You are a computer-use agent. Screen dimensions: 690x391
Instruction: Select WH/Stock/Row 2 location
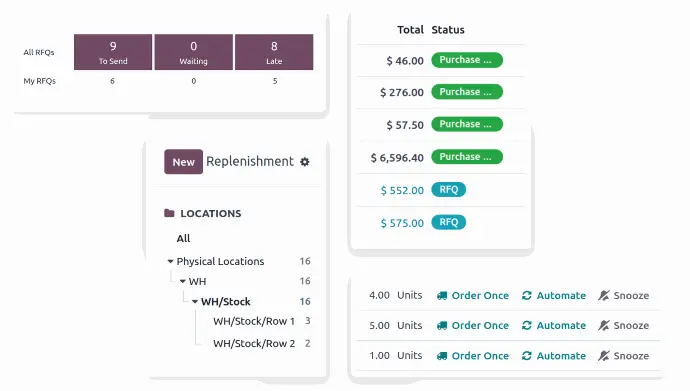pos(254,343)
